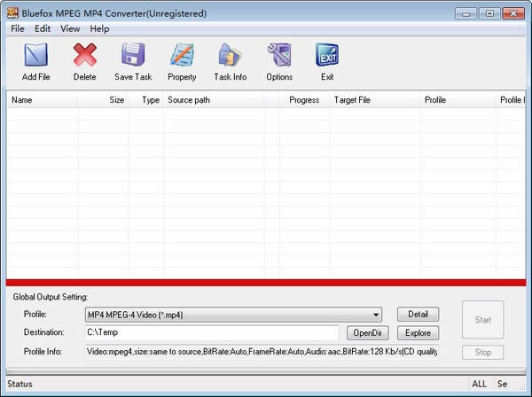Click the Destination path input field

[x=212, y=332]
